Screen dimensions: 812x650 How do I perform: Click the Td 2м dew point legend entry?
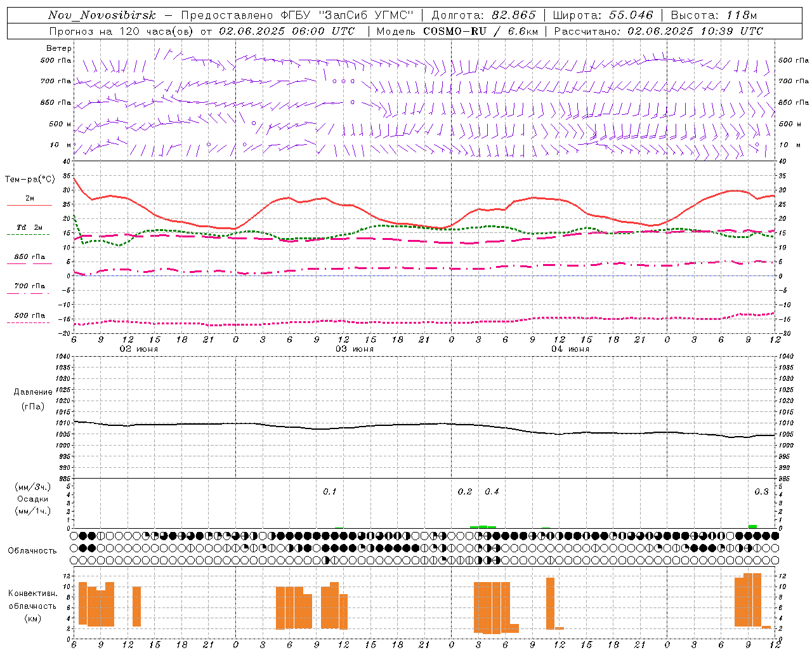(x=29, y=230)
